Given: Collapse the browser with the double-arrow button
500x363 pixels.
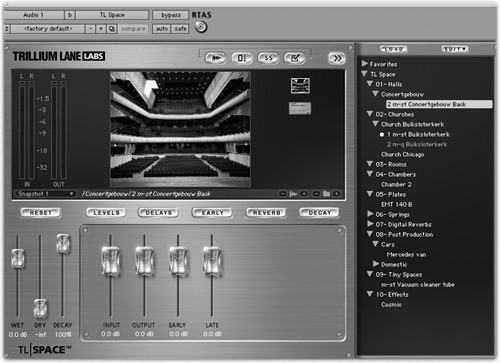Looking at the screenshot, I should click(337, 58).
